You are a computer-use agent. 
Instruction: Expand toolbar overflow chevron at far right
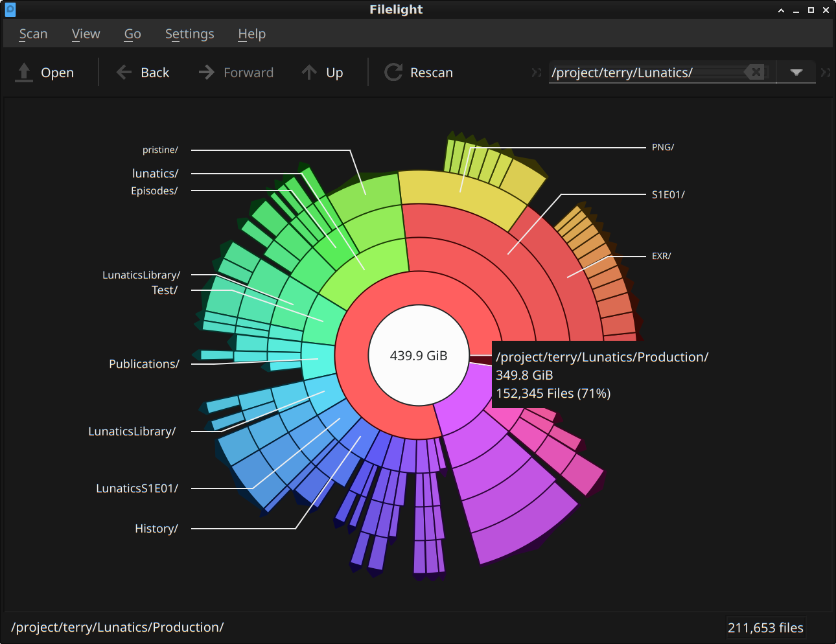click(x=825, y=73)
